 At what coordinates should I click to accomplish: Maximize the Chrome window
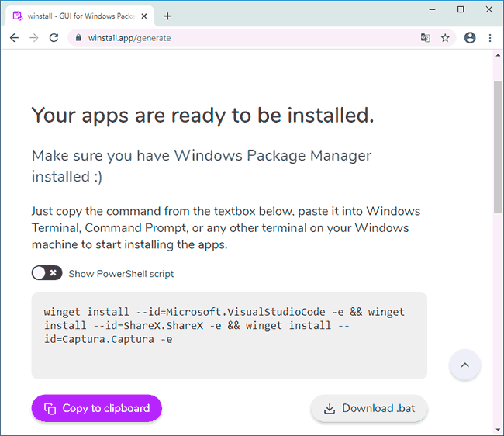[x=461, y=9]
